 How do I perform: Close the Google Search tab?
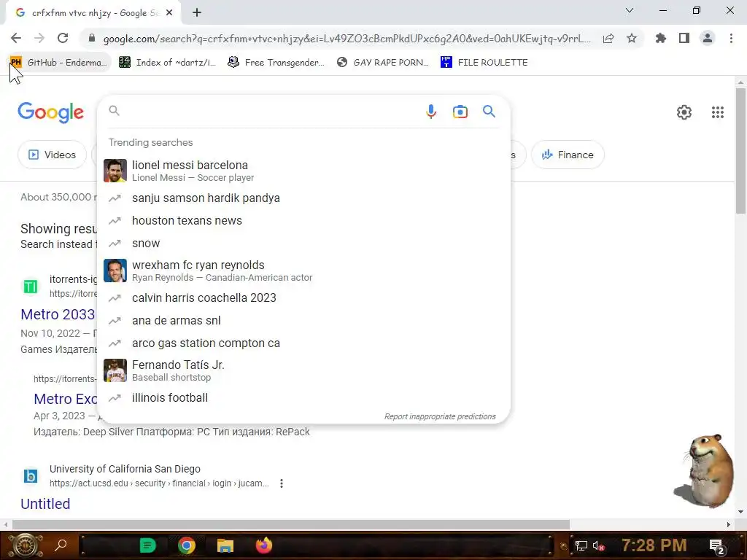(169, 13)
